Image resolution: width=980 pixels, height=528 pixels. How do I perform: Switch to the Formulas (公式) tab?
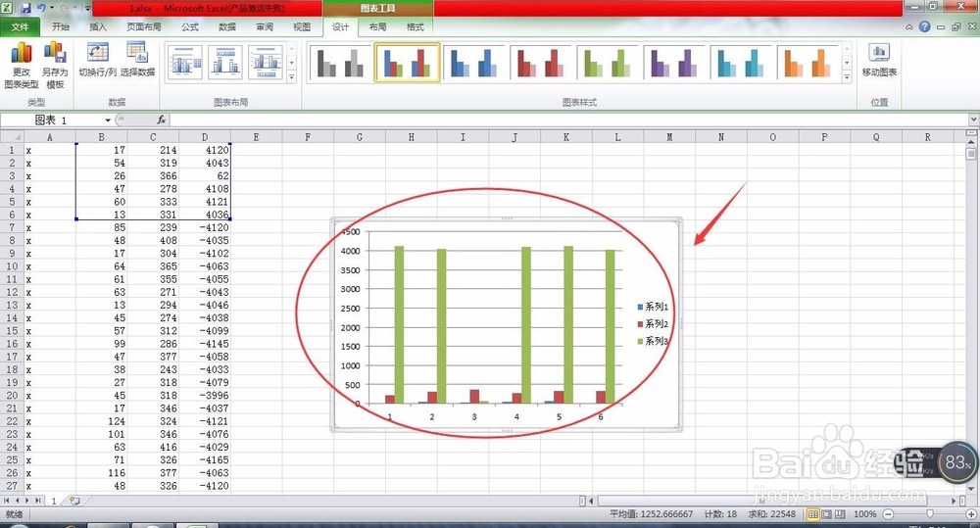coord(190,26)
